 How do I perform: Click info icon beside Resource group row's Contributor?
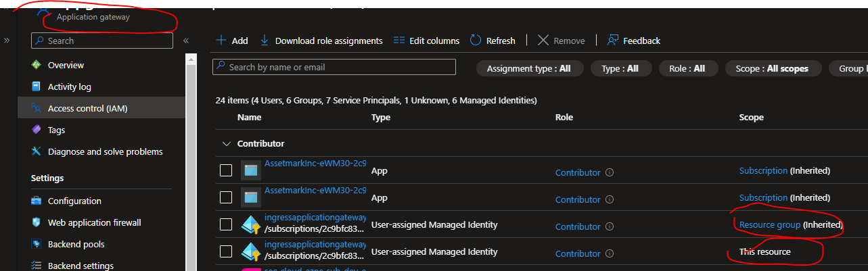tap(610, 226)
